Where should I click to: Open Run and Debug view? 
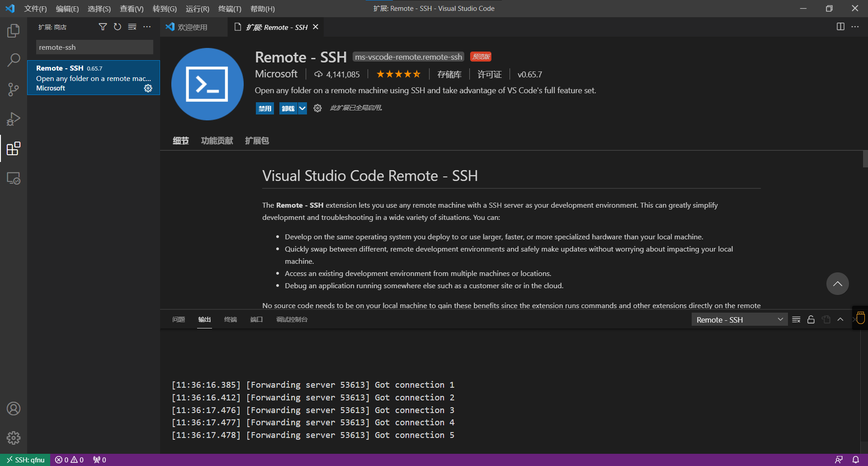coord(14,119)
